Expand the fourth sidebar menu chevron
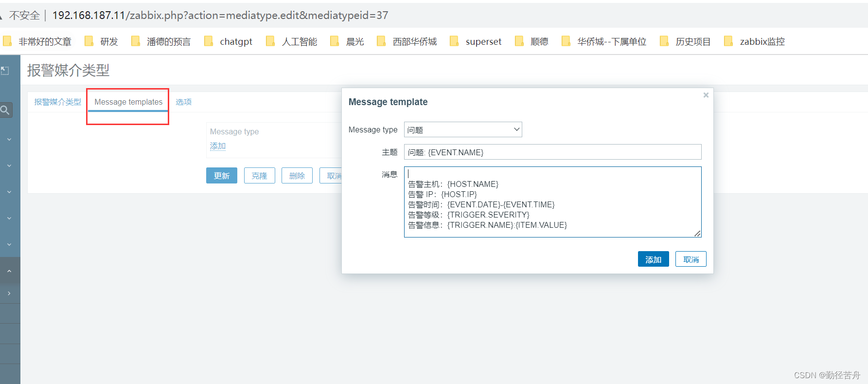Viewport: 868px width, 384px height. pyautogui.click(x=9, y=218)
